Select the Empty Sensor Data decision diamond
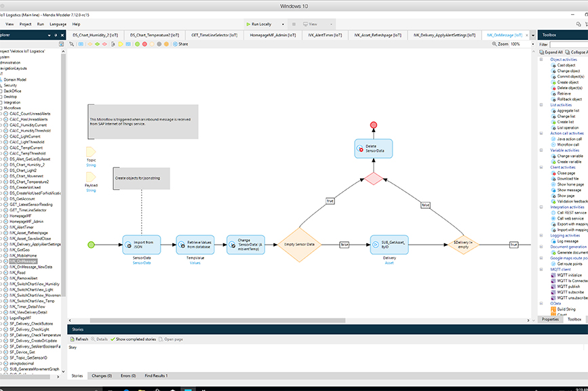 tap(299, 245)
